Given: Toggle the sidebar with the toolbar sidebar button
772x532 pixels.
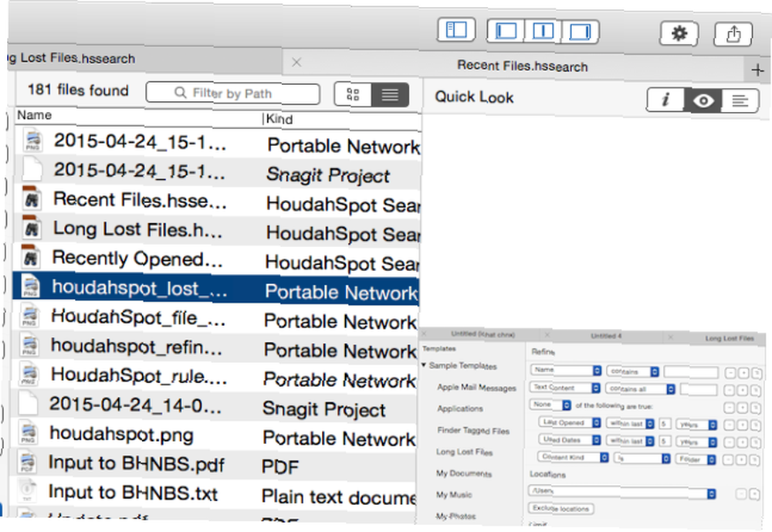Looking at the screenshot, I should click(x=456, y=29).
